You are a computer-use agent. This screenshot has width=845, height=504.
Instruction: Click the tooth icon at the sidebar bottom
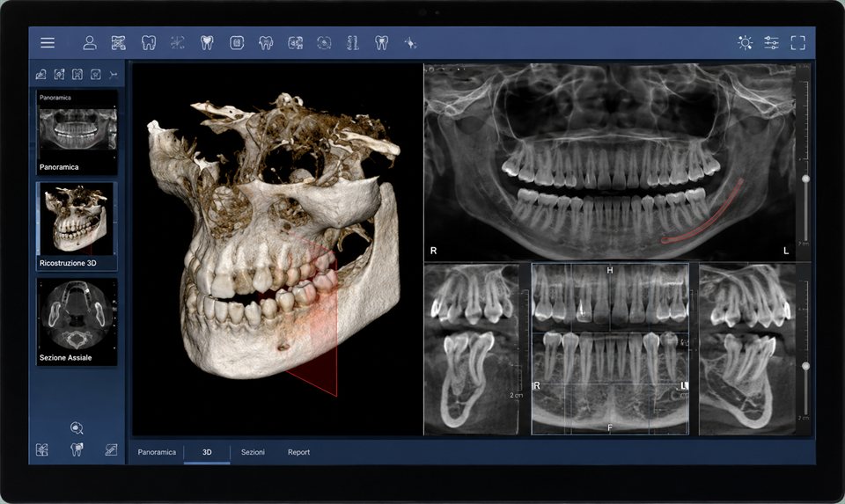77,449
